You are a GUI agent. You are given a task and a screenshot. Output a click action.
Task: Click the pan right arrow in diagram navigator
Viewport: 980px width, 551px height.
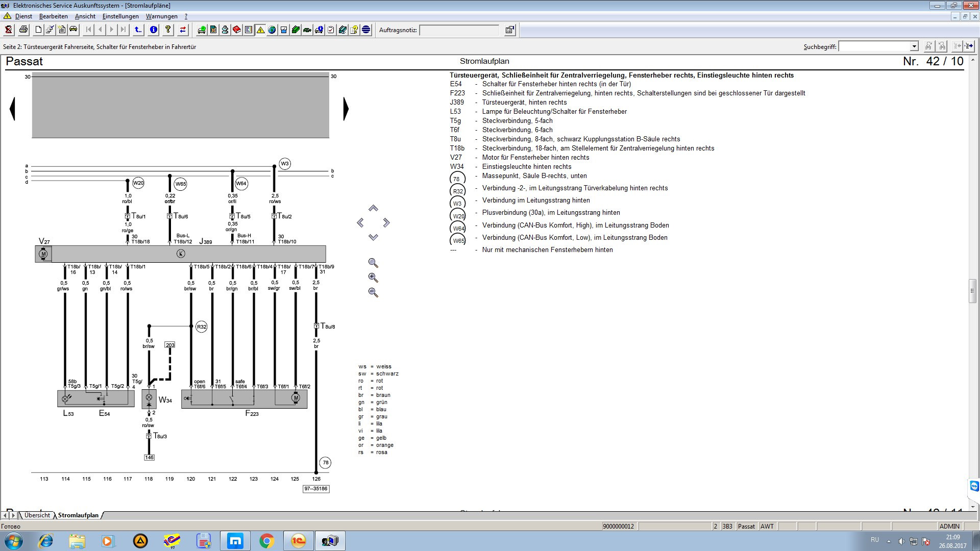click(386, 222)
